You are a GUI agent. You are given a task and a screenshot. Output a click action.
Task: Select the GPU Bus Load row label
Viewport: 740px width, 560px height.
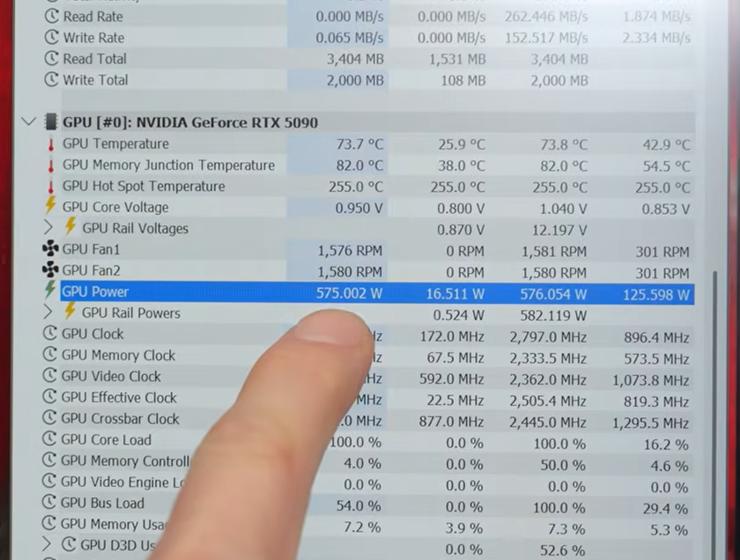click(102, 503)
